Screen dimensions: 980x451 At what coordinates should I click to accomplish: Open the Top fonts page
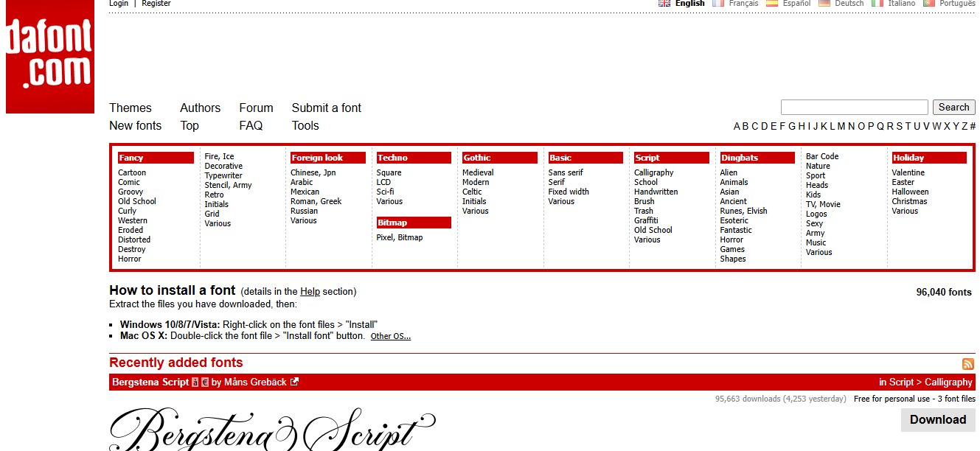190,125
